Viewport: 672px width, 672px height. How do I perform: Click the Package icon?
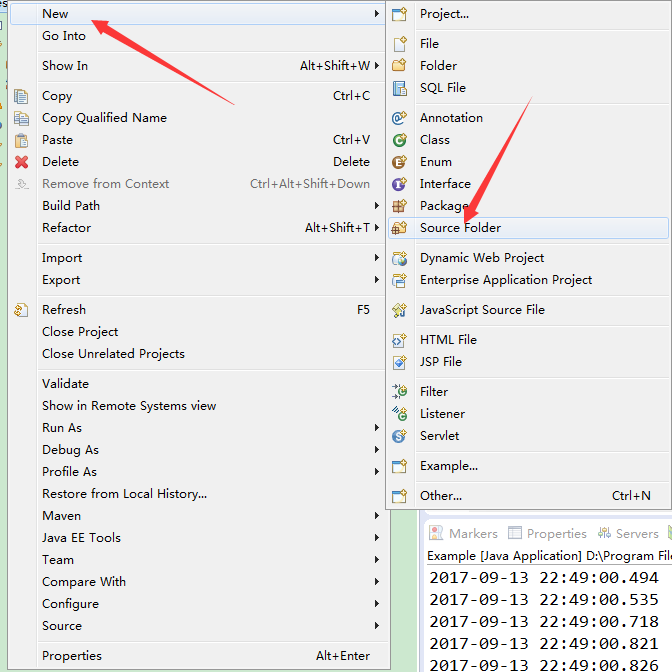click(x=399, y=206)
